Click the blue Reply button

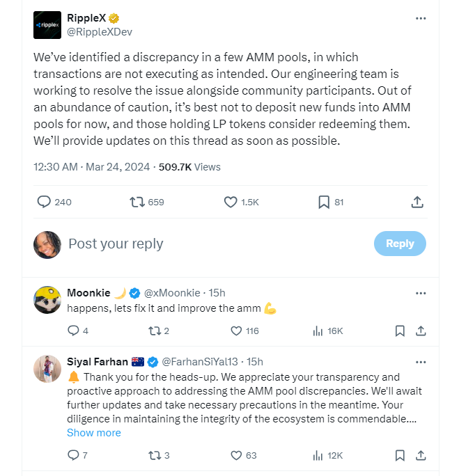pos(400,244)
